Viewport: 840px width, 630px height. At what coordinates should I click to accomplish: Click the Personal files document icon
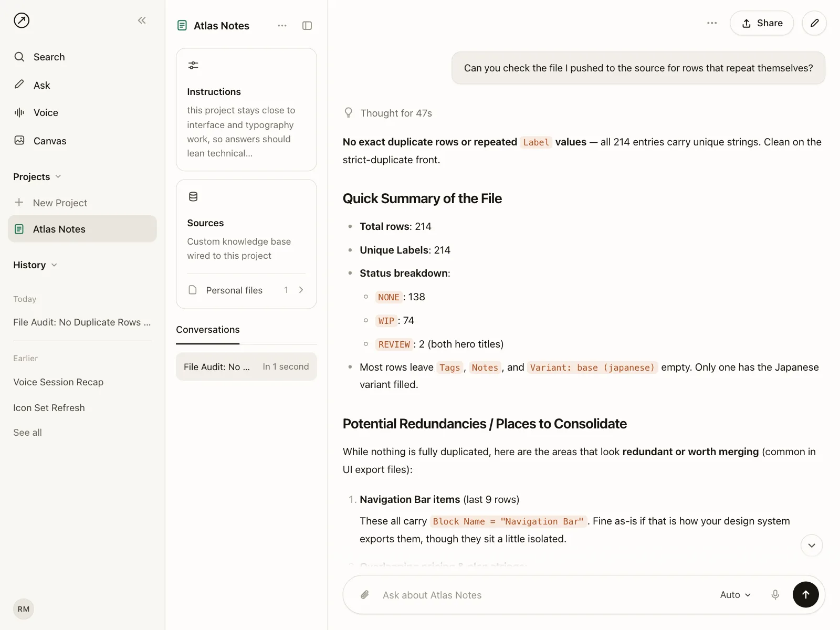click(x=193, y=290)
